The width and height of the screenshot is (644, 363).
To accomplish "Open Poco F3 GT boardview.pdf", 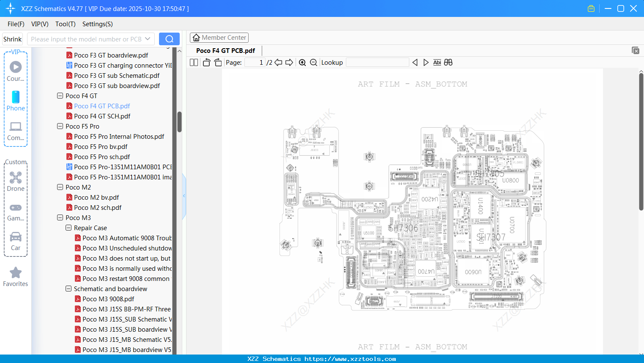I will [x=111, y=55].
